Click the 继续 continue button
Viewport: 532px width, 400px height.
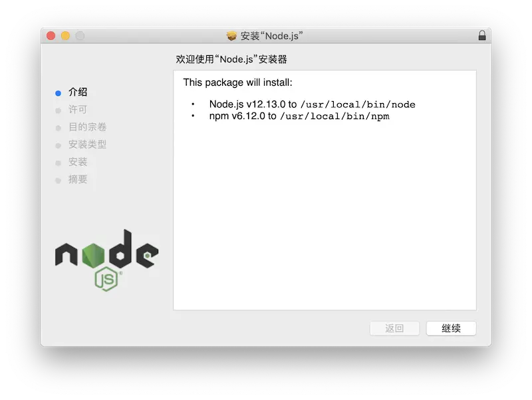point(451,328)
